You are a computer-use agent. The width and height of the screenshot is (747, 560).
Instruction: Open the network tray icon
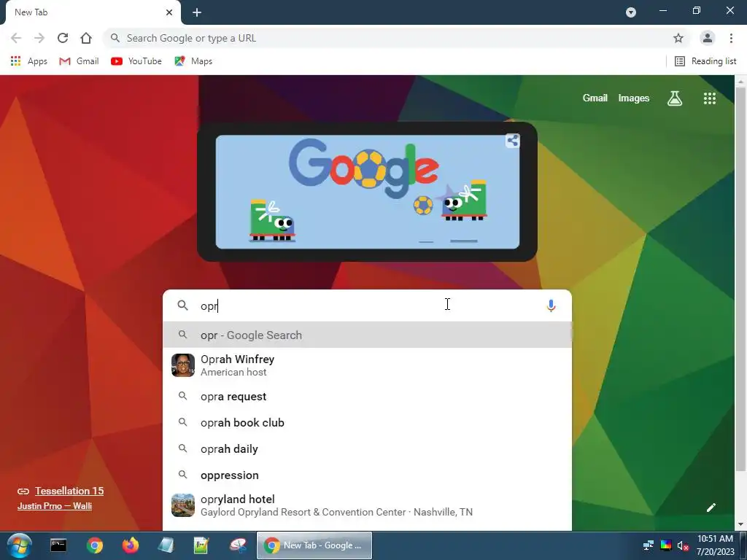(x=649, y=545)
